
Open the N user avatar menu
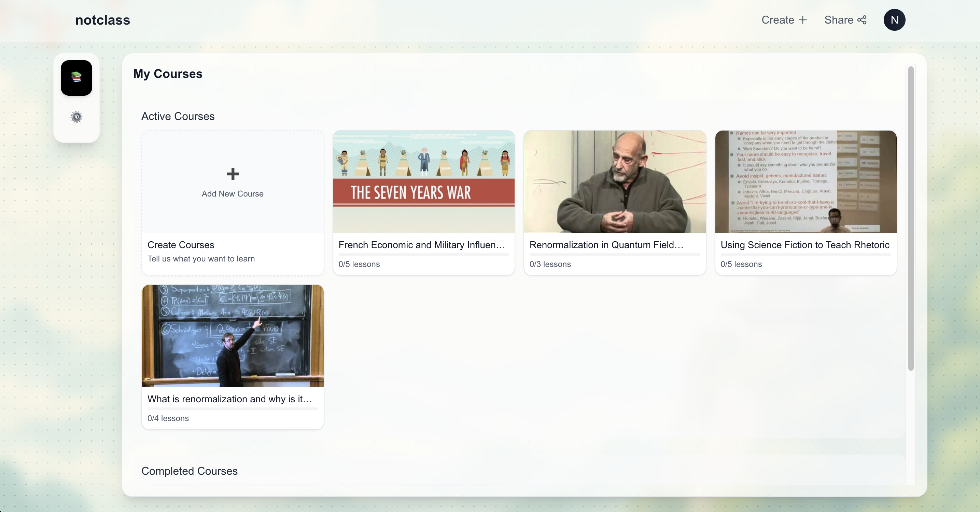tap(894, 20)
